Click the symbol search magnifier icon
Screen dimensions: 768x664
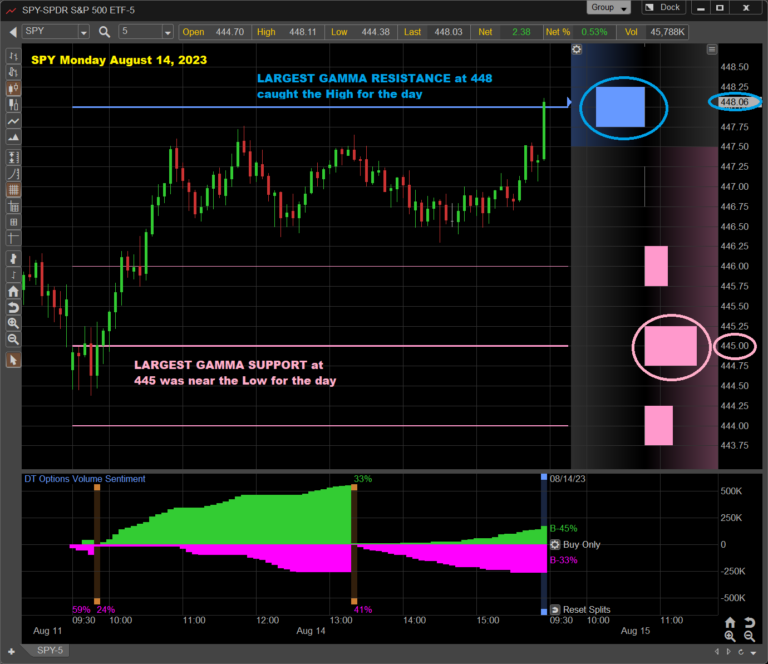pos(103,31)
